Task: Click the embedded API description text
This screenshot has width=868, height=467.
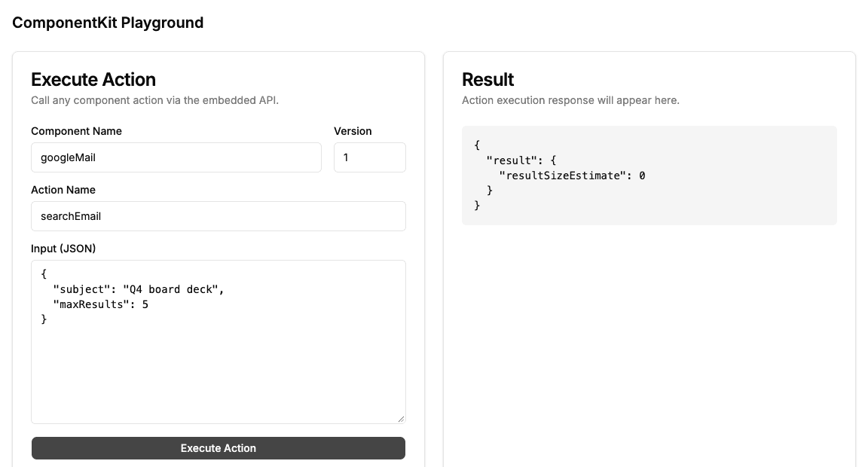Action: point(155,100)
